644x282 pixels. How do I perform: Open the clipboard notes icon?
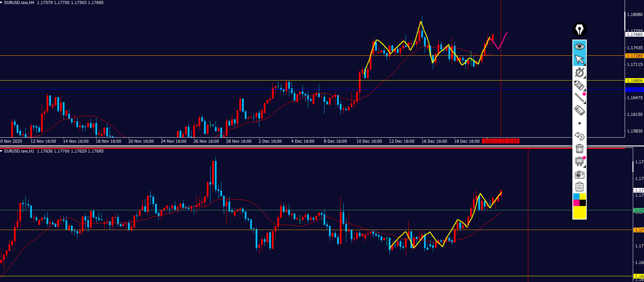tap(579, 187)
